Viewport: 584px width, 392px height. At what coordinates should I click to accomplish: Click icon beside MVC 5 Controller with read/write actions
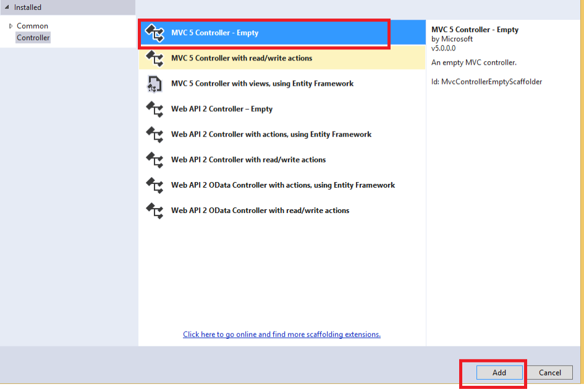coord(154,59)
